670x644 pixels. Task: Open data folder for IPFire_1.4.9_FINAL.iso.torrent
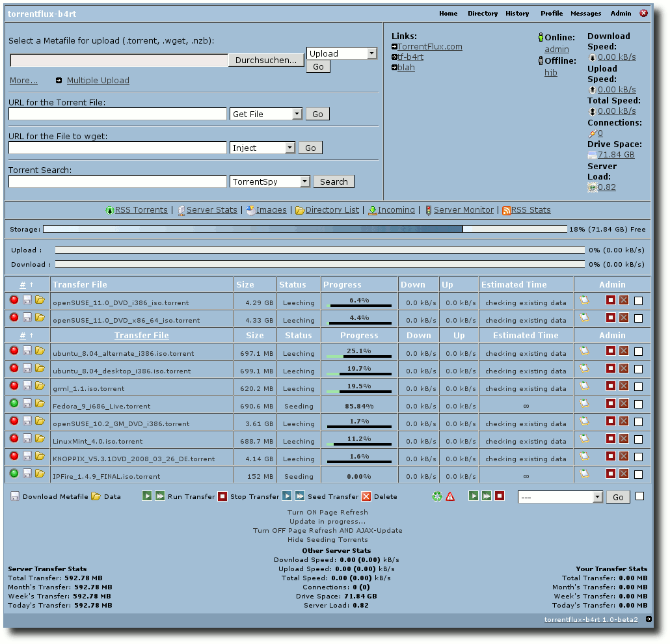(40, 474)
